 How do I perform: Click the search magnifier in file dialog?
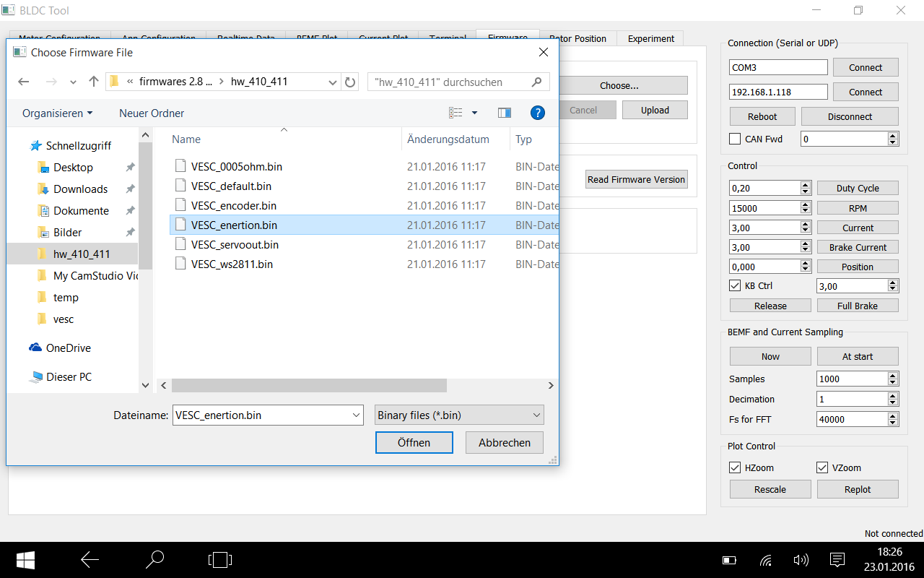click(536, 82)
